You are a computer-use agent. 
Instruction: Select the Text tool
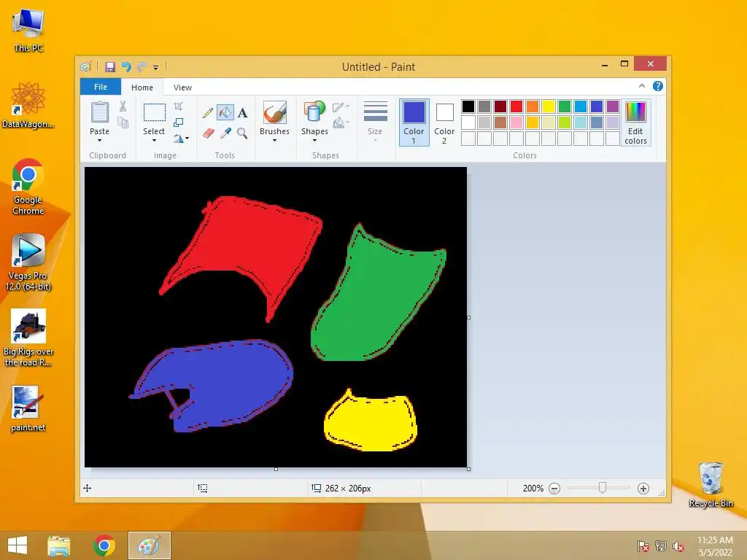click(243, 113)
